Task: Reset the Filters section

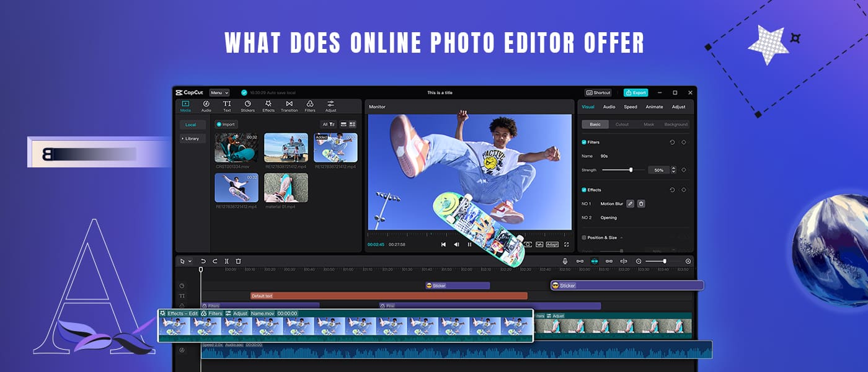Action: coord(672,142)
